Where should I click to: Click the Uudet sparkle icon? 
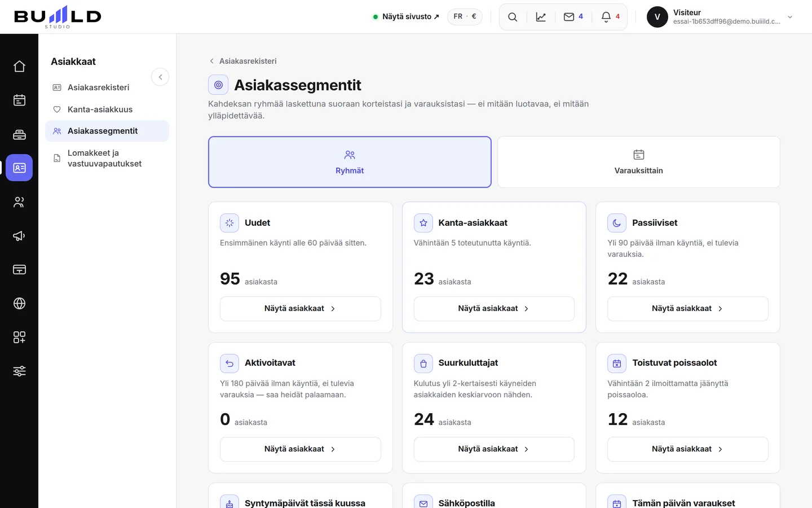230,223
